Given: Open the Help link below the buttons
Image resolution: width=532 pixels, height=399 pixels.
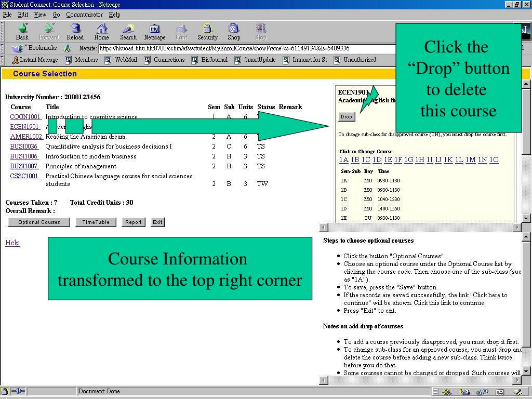Looking at the screenshot, I should click(x=12, y=243).
